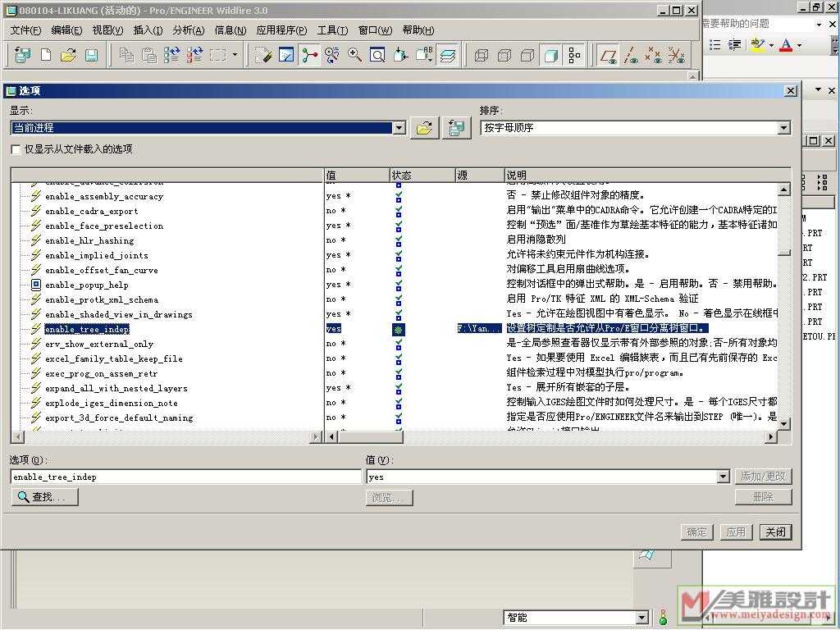Click the options list vertical scrollbar thumb
This screenshot has width=840, height=630.
[783, 253]
